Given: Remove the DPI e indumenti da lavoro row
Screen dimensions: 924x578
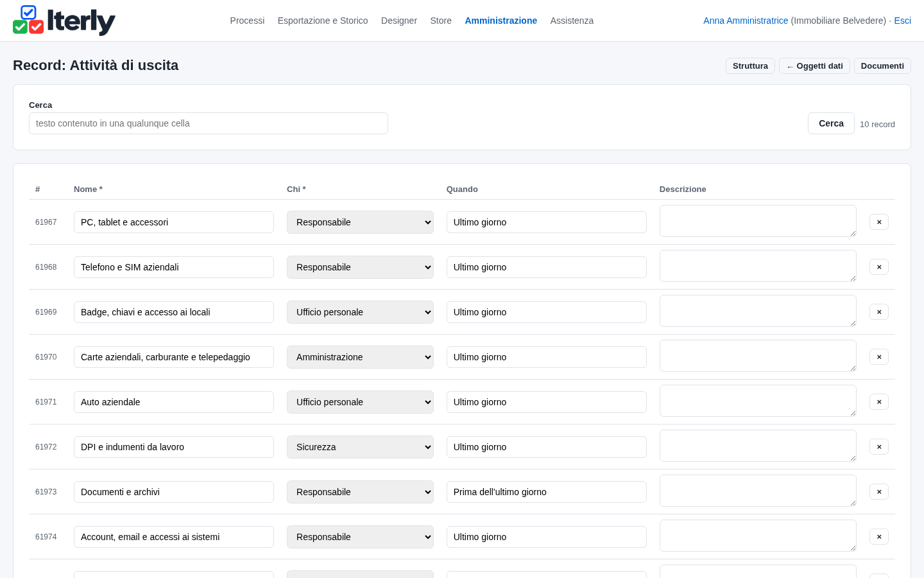Looking at the screenshot, I should click(879, 446).
